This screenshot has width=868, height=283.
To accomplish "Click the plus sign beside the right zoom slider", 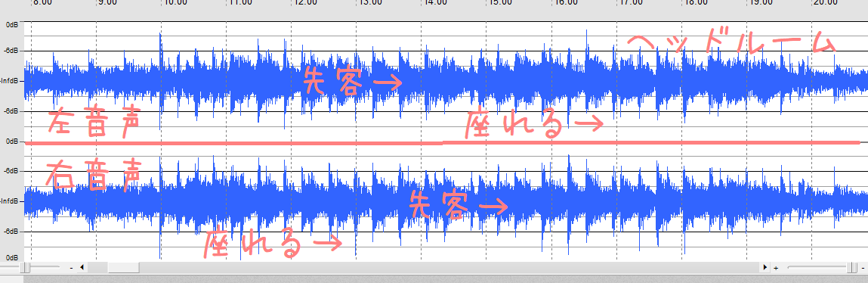I will point(776,268).
